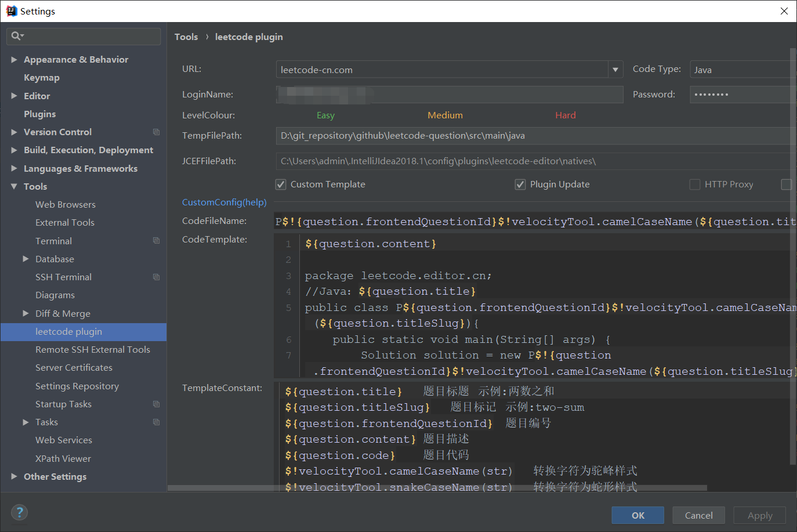Click Tools in the breadcrumb path
Screen dimensions: 797x532
[x=186, y=37]
